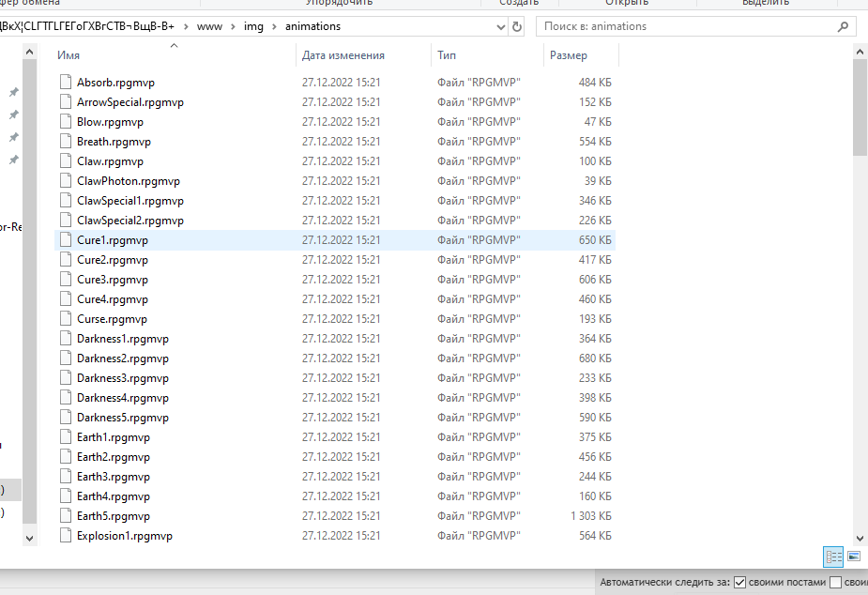Click the third pin icon in navigation pane
868x595 pixels.
[14, 137]
